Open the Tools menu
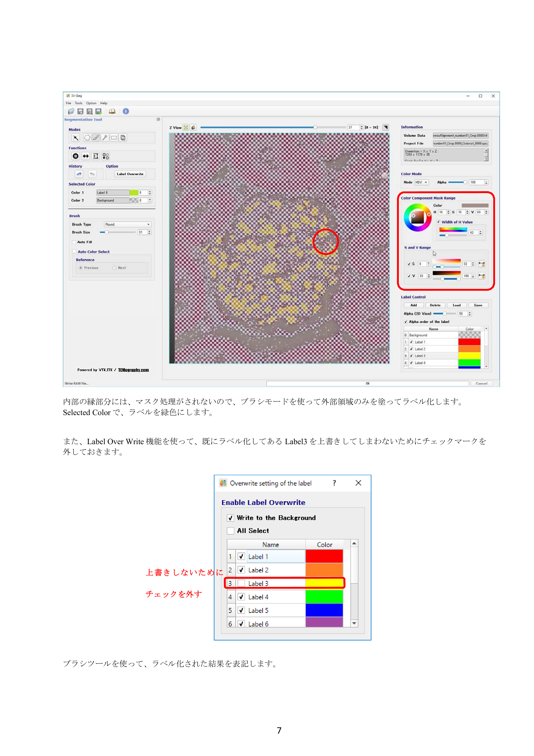Screen dimensions: 534x756 click(79, 103)
